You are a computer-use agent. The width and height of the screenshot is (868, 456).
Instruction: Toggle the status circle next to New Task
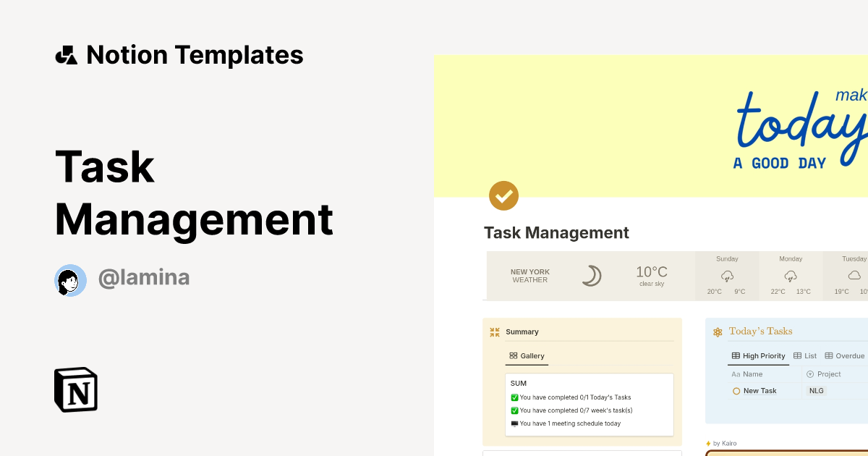pyautogui.click(x=736, y=391)
